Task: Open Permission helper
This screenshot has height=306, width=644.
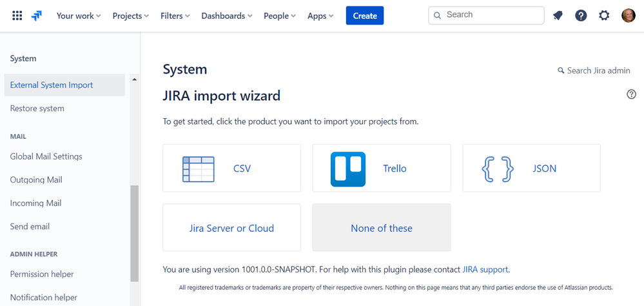Action: click(42, 274)
